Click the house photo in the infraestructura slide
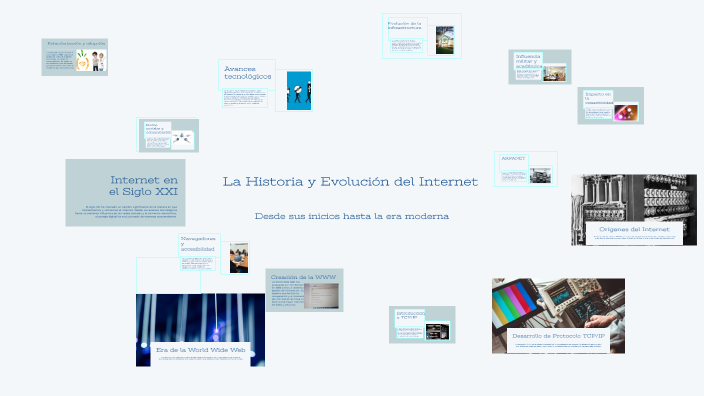This screenshot has width=704, height=396. [444, 40]
